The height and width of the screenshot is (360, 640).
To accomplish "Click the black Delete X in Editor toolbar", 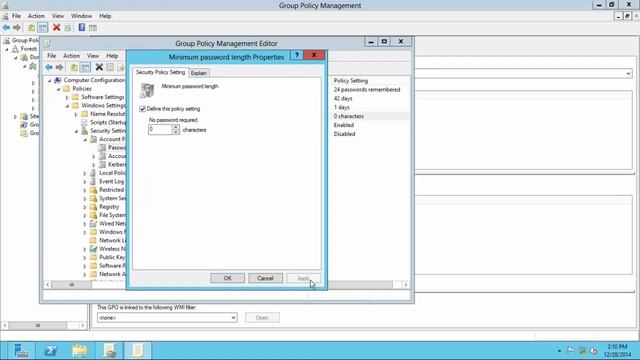I will tap(99, 67).
